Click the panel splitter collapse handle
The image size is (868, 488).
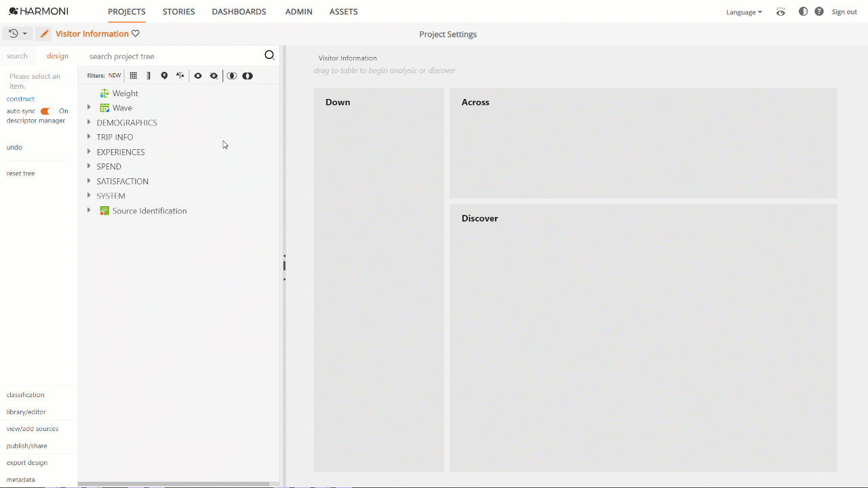(284, 266)
